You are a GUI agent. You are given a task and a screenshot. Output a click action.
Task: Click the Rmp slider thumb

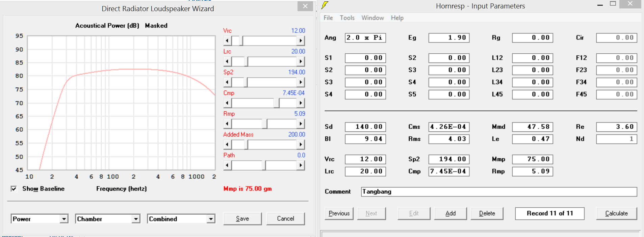pos(265,124)
